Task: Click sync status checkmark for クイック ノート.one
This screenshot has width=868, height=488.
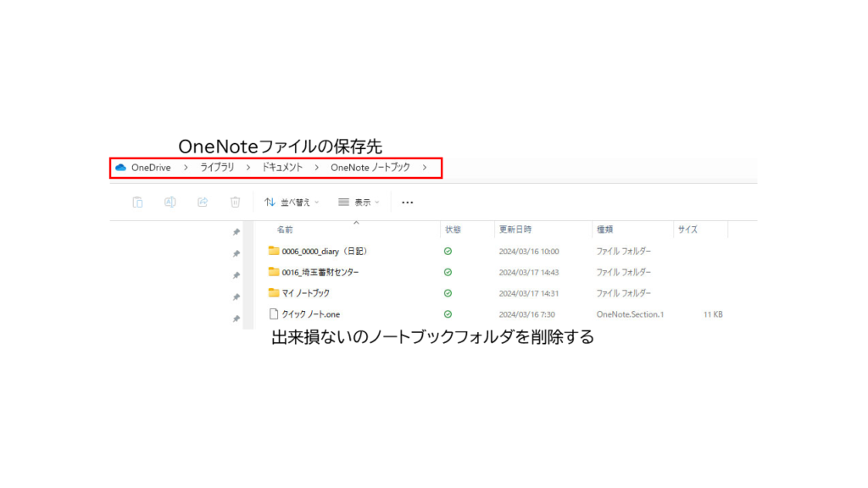Action: click(x=448, y=314)
